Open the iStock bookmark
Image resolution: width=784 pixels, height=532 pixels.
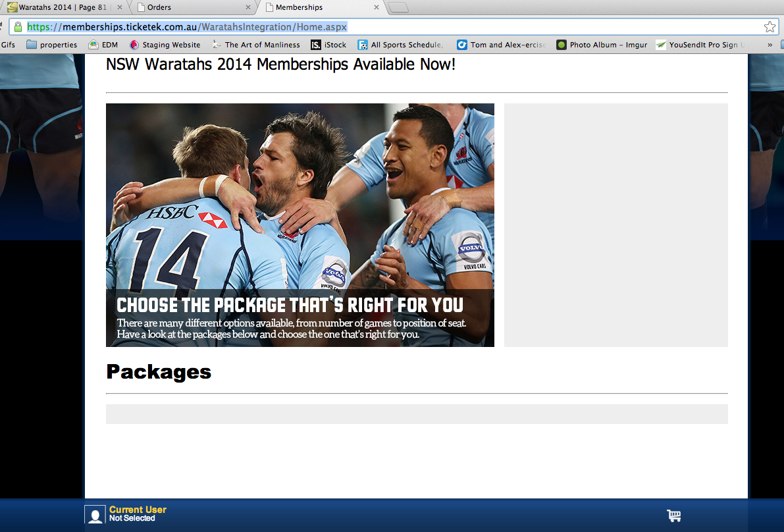coord(328,45)
